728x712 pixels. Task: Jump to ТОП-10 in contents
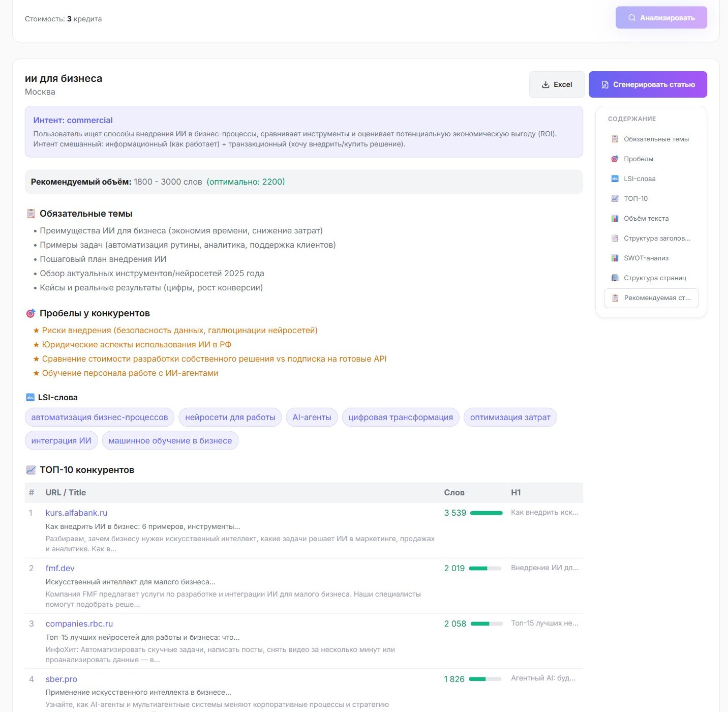point(651,198)
